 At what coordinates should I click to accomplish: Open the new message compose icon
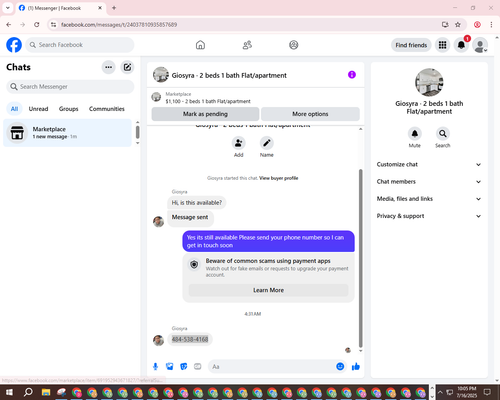pos(127,67)
